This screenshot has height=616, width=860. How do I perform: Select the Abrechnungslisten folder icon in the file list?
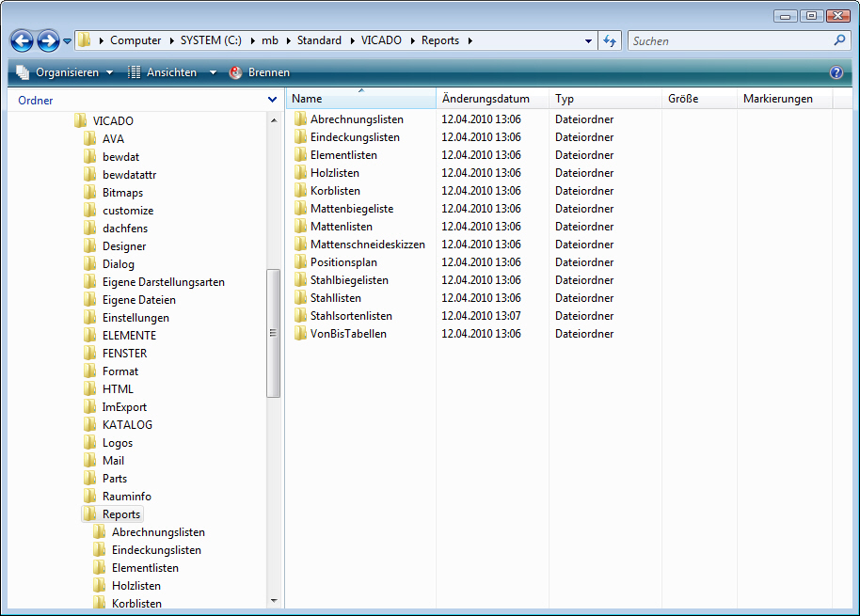300,118
